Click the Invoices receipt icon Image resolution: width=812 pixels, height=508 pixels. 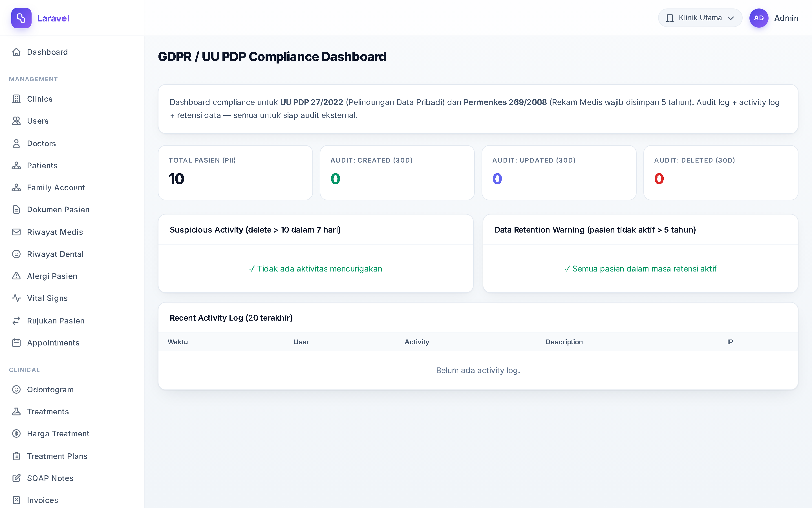16,500
